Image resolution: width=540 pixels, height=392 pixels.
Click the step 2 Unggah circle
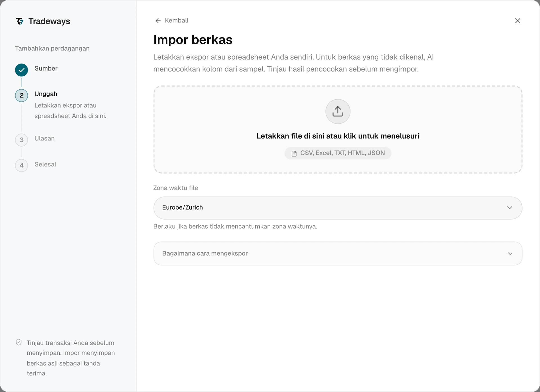click(22, 96)
